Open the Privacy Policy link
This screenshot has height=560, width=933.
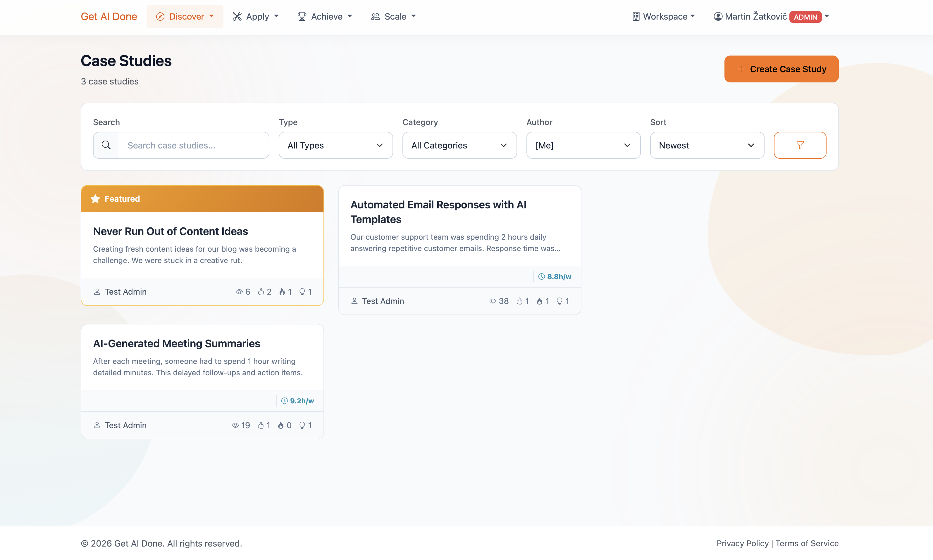742,543
